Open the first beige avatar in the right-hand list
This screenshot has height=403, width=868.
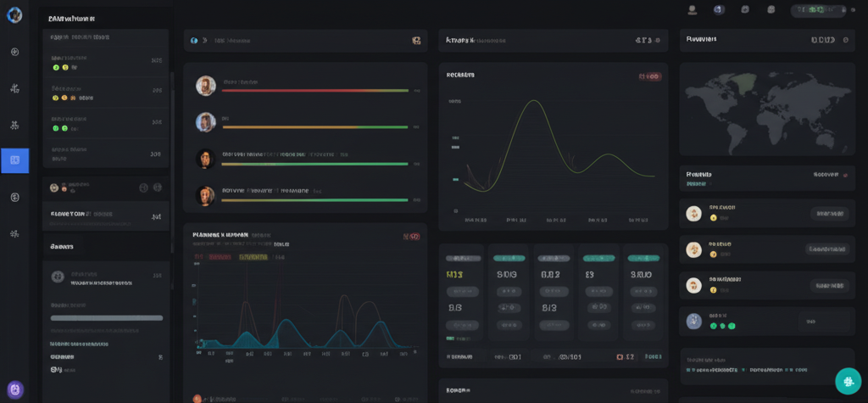click(694, 214)
